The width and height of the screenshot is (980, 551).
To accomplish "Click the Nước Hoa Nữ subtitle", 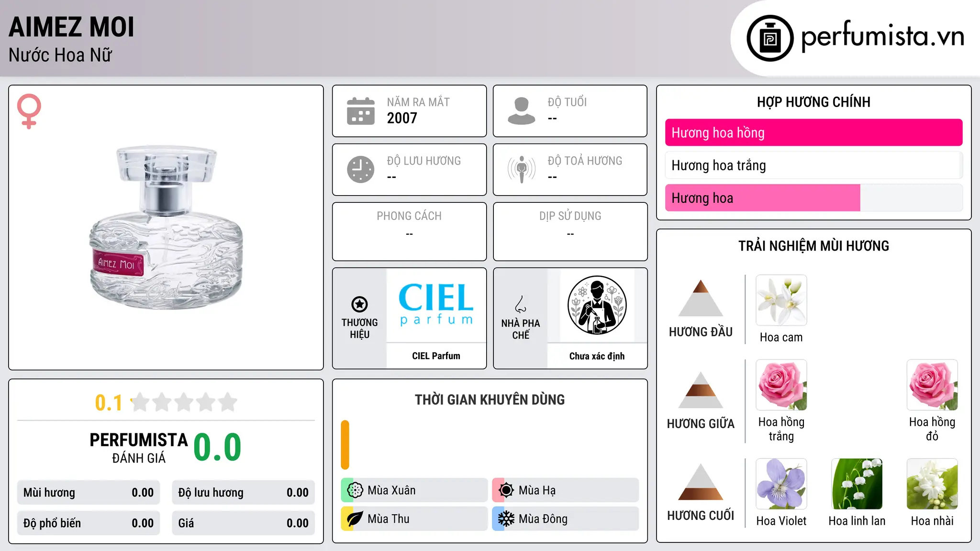I will 60,55.
